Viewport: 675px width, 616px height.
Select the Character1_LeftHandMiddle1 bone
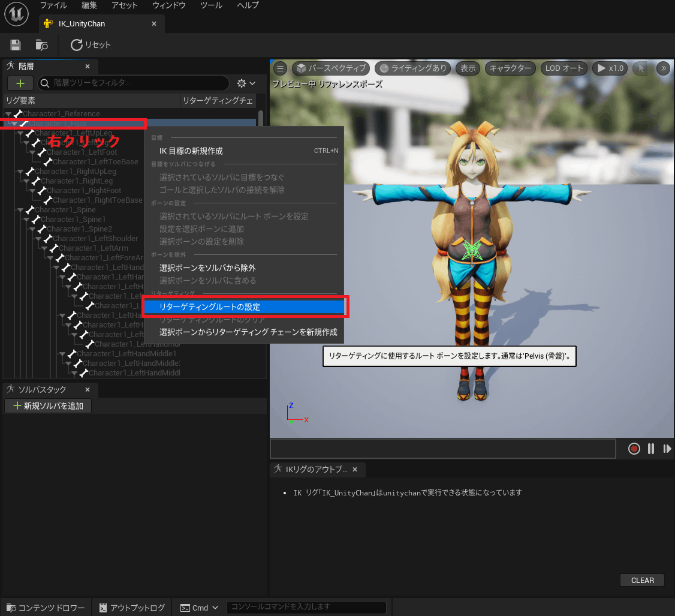click(126, 354)
